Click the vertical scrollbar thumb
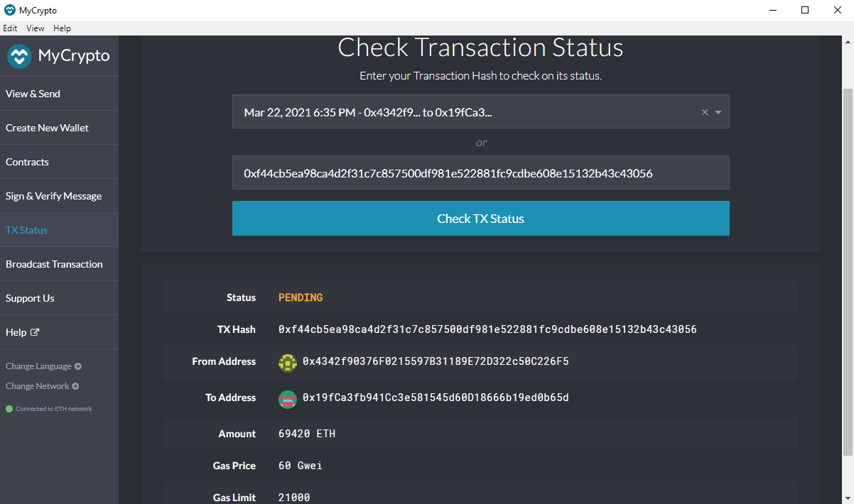The height and width of the screenshot is (504, 854). (848, 273)
